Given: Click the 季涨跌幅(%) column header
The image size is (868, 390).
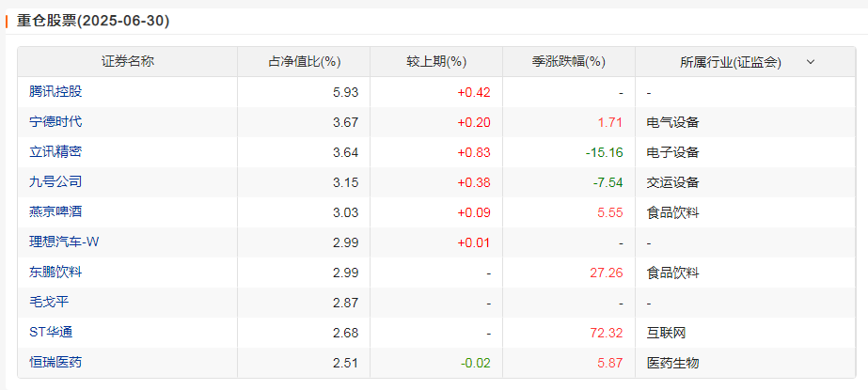Looking at the screenshot, I should coord(569,62).
